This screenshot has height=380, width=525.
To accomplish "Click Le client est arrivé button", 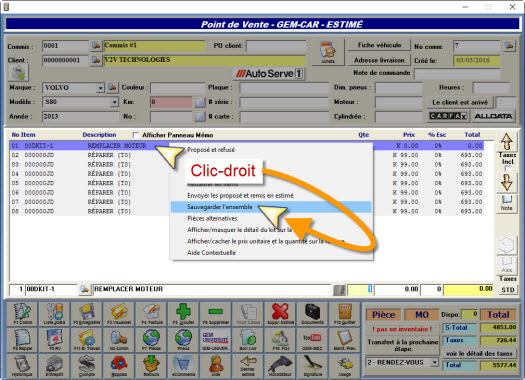I will click(x=460, y=102).
